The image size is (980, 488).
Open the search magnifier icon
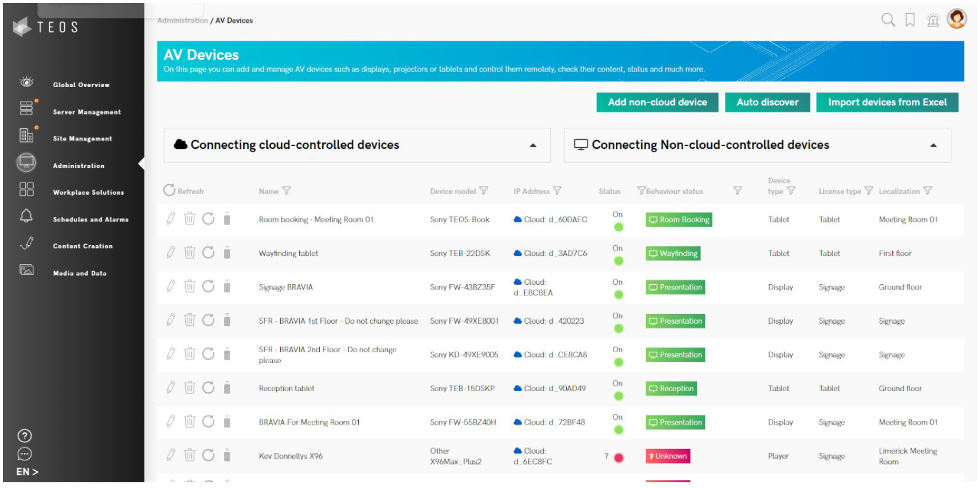pyautogui.click(x=888, y=20)
